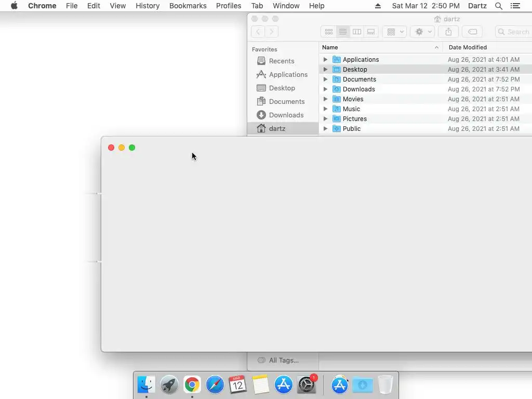The height and width of the screenshot is (399, 532).
Task: Minimize the front window yellow button
Action: point(122,148)
